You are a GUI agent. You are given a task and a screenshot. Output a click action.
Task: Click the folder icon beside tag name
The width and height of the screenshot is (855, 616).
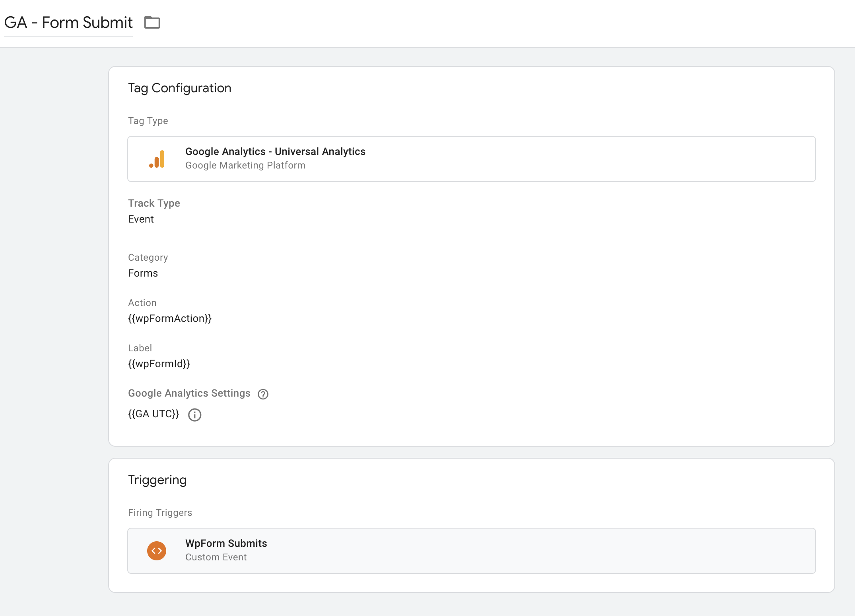point(152,23)
